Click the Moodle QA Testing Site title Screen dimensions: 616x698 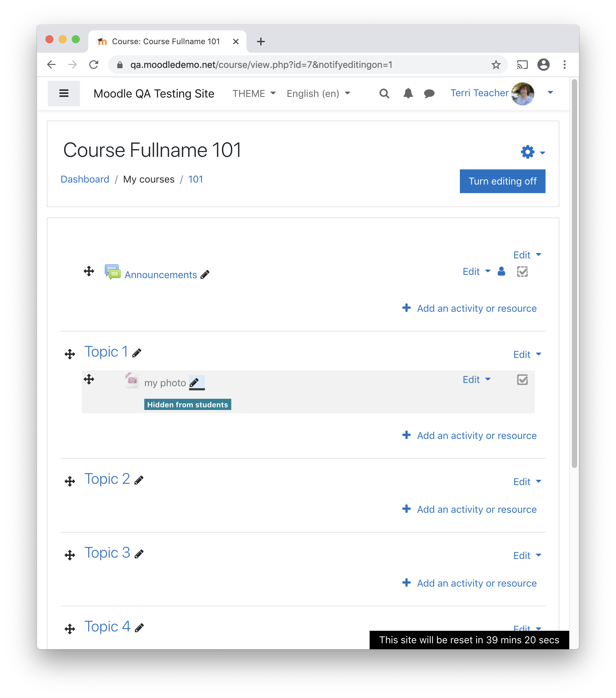click(154, 94)
